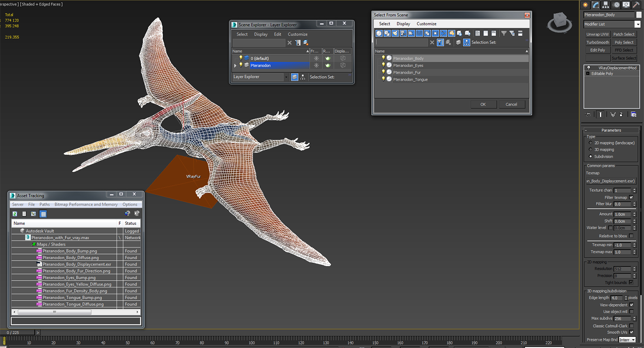
Task: Select 3D mapping radio button
Action: (590, 150)
